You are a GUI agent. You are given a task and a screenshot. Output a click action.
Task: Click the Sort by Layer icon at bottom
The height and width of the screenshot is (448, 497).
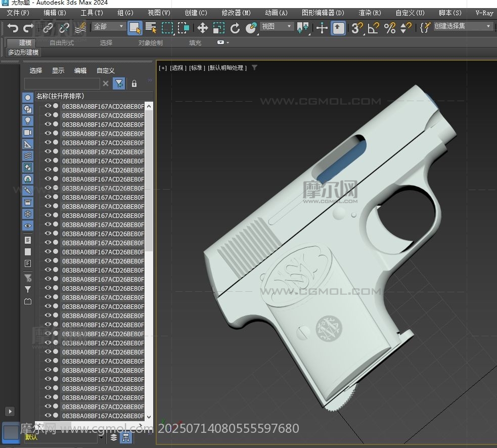coord(113,437)
